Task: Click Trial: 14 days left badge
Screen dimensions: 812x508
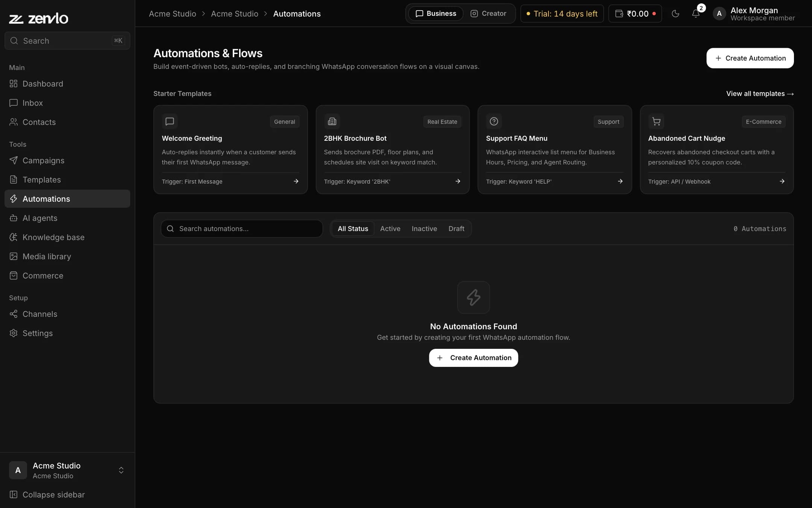Action: pos(562,14)
